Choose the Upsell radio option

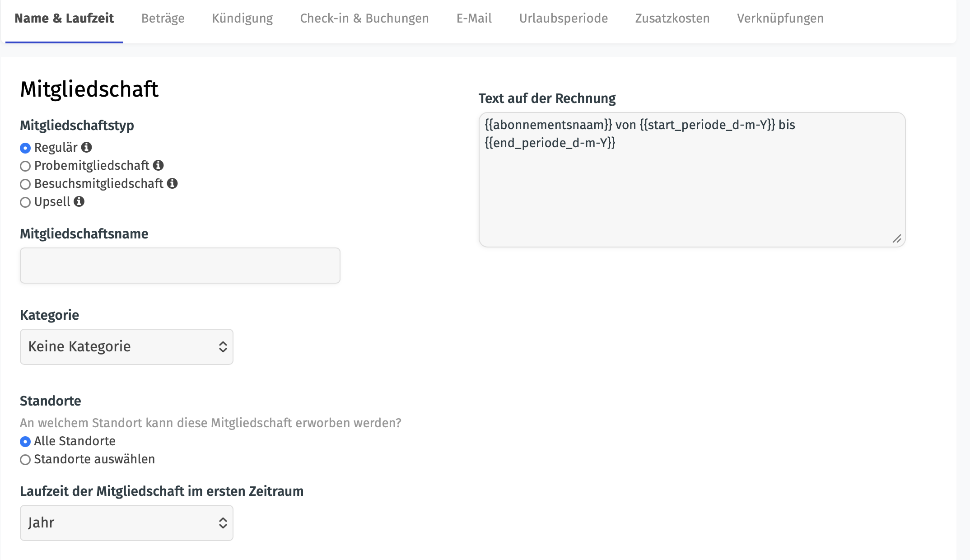coord(25,202)
